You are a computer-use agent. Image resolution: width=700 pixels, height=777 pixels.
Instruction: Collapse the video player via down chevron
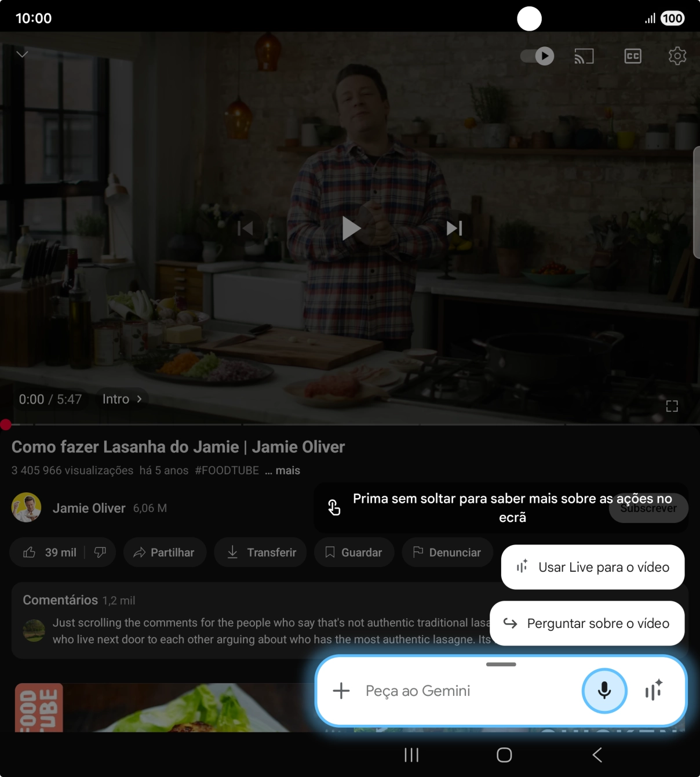22,55
